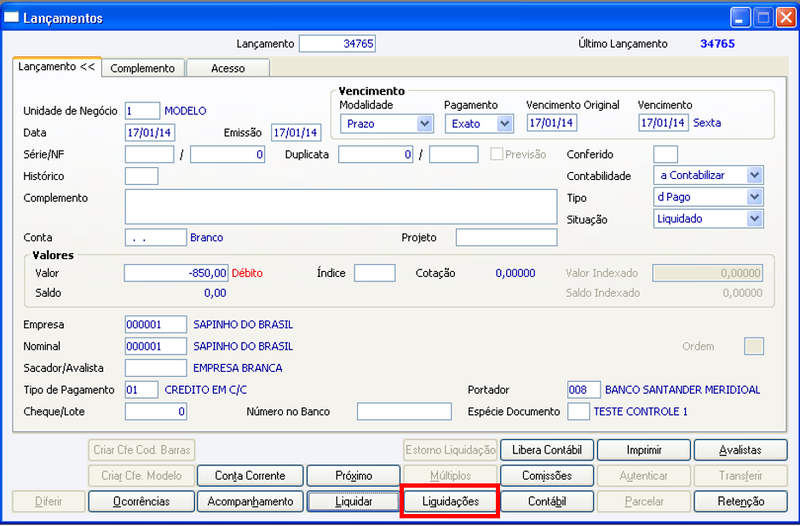The height and width of the screenshot is (526, 800).
Task: Click the MODELO unit name
Action: coord(185,111)
